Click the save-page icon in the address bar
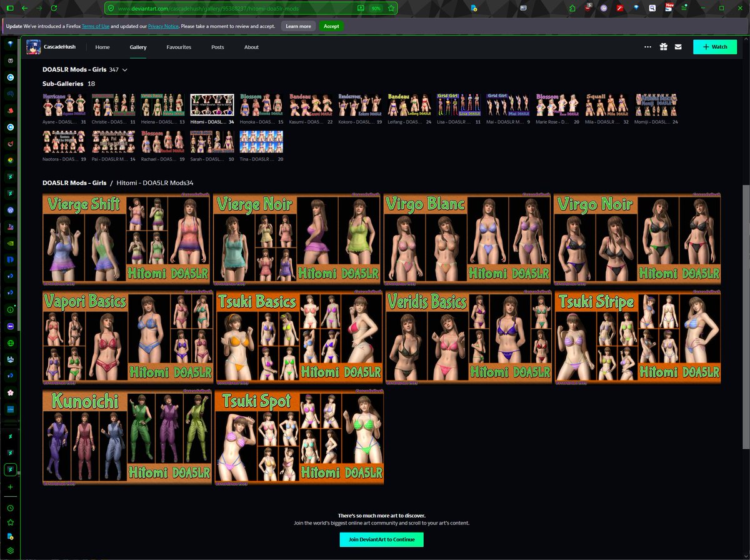Screen dimensions: 750x560 [361, 9]
